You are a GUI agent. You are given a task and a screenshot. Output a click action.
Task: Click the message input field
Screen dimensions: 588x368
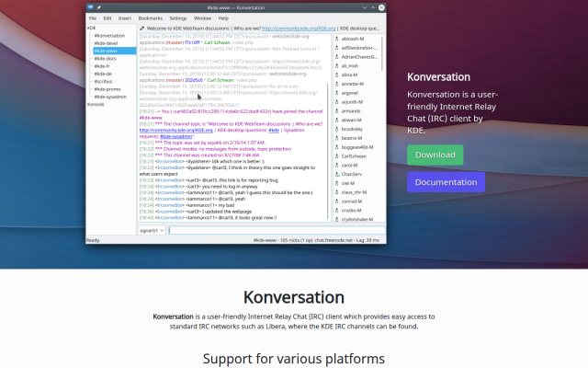coord(277,230)
